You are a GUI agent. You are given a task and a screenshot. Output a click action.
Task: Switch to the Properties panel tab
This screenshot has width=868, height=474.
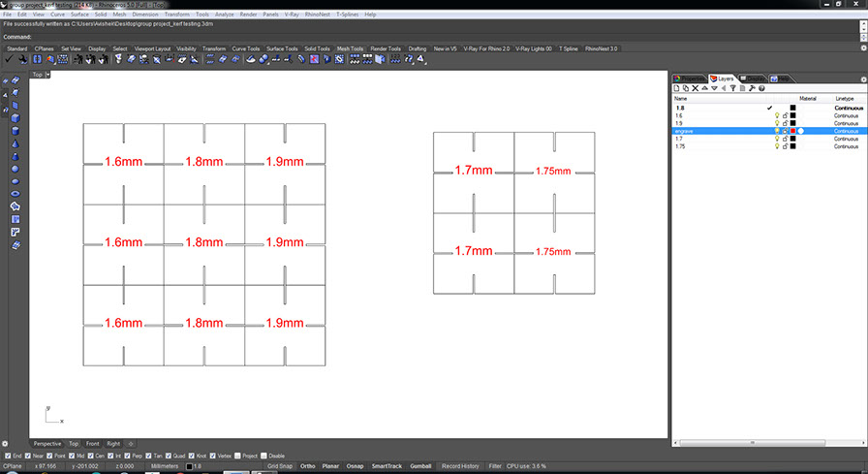(690, 79)
